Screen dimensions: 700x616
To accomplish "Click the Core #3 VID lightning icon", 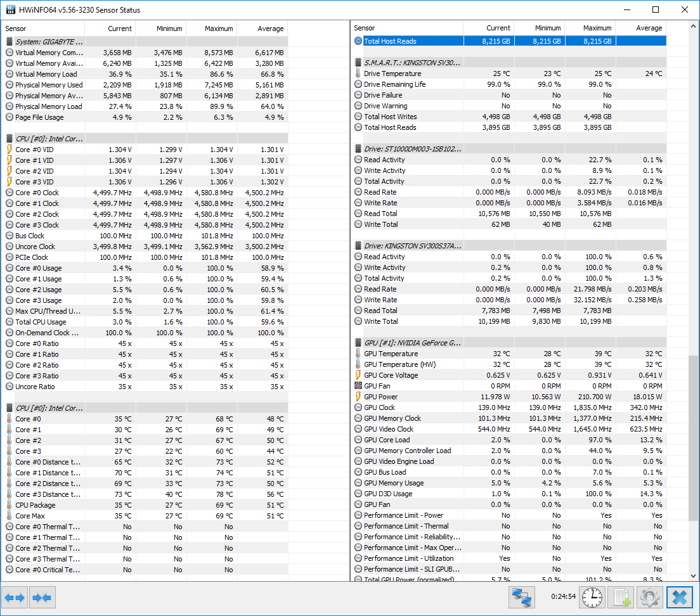I will pos(10,181).
